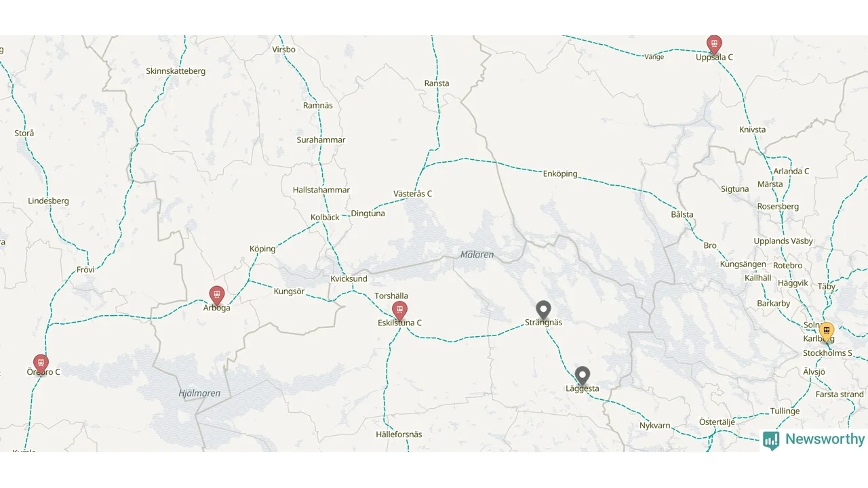Click the Newsworthy logo icon
The height and width of the screenshot is (488, 868).
[x=771, y=441]
